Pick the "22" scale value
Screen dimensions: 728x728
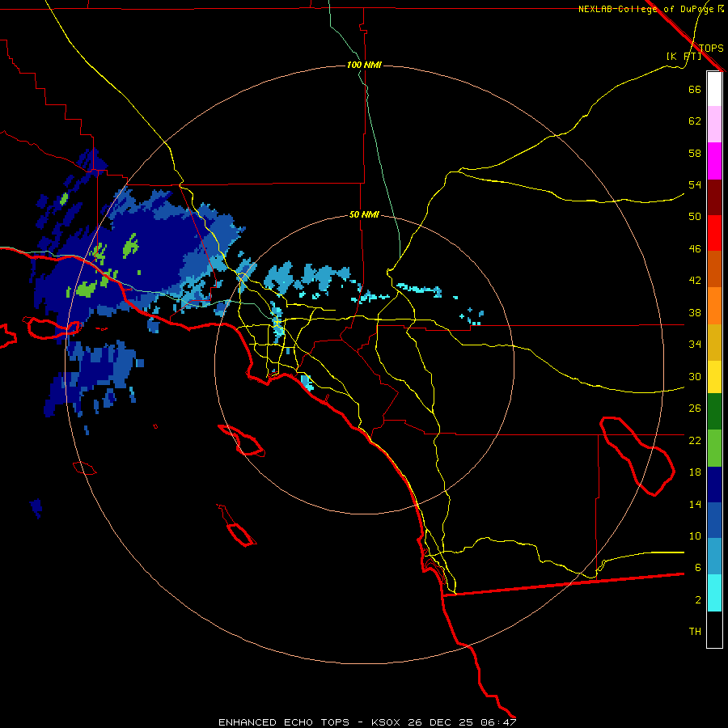(695, 440)
